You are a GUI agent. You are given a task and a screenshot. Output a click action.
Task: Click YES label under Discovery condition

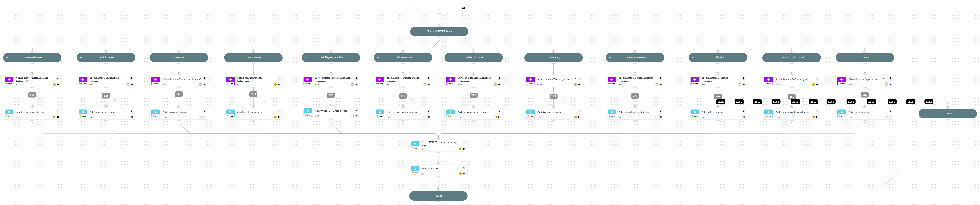tap(554, 96)
